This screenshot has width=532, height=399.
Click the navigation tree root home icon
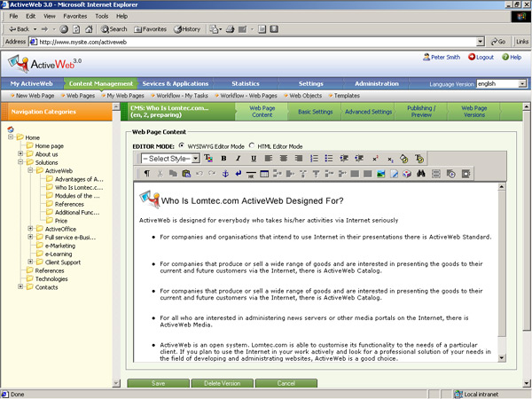pyautogui.click(x=11, y=129)
